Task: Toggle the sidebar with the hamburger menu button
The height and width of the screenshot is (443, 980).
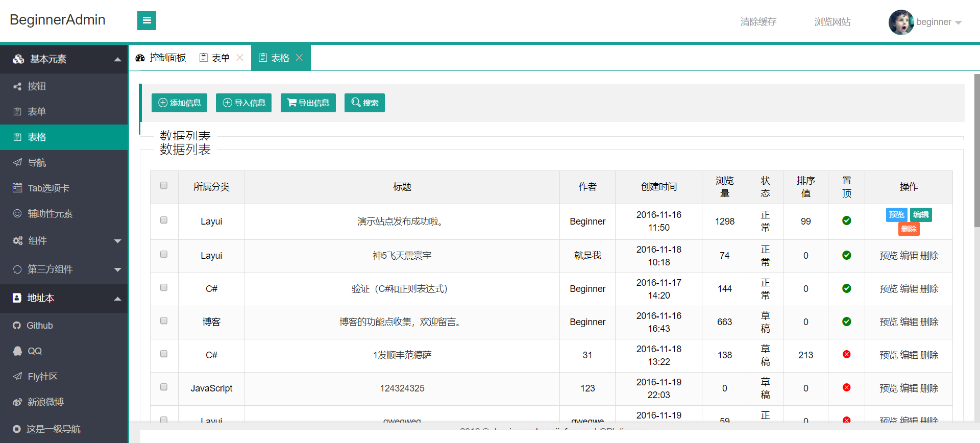Action: [x=146, y=20]
